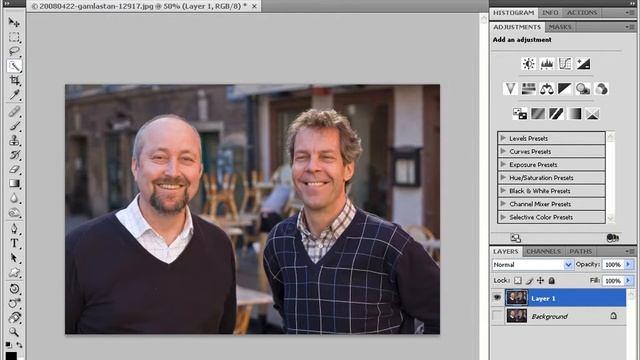Select the Custom Shape tool
Viewport: 640px width, 360px height.
click(14, 272)
